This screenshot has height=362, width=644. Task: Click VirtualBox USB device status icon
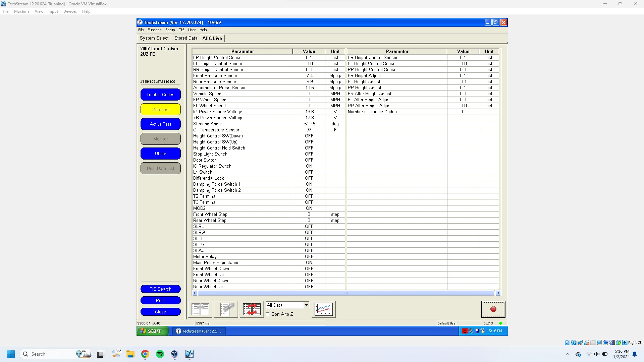(587, 343)
